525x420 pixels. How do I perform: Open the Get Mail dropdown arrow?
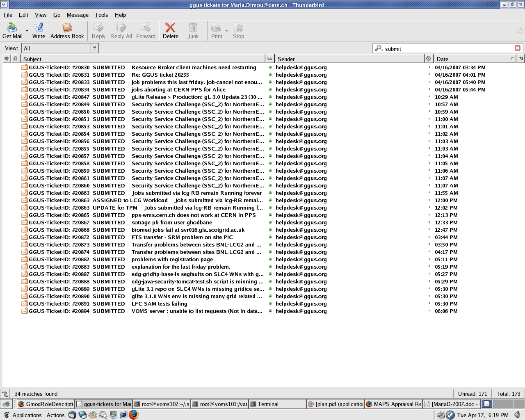(27, 31)
